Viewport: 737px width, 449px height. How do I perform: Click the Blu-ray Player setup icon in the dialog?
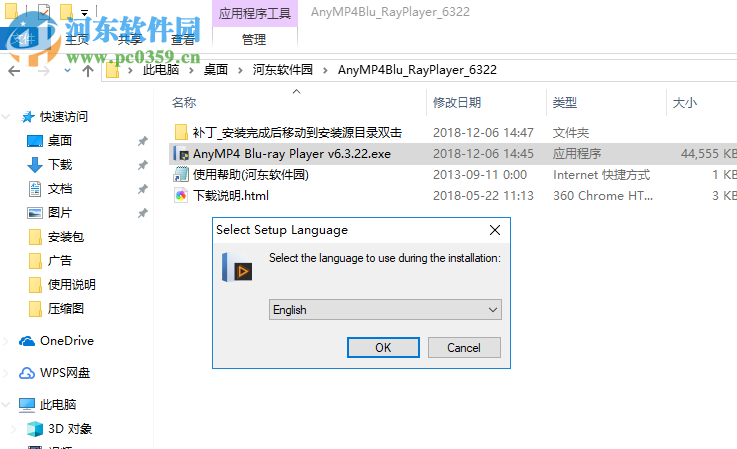click(x=237, y=267)
